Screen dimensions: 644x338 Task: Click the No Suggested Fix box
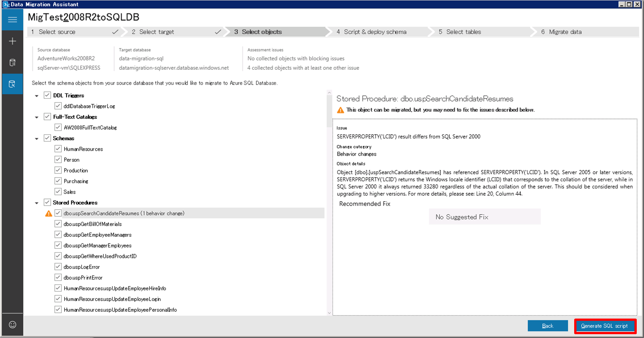pos(485,216)
